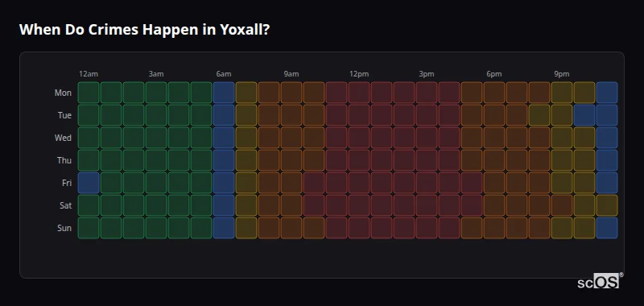Click the blue Friday 12am heatmap cell
Image resolution: width=644 pixels, height=306 pixels.
(89, 183)
